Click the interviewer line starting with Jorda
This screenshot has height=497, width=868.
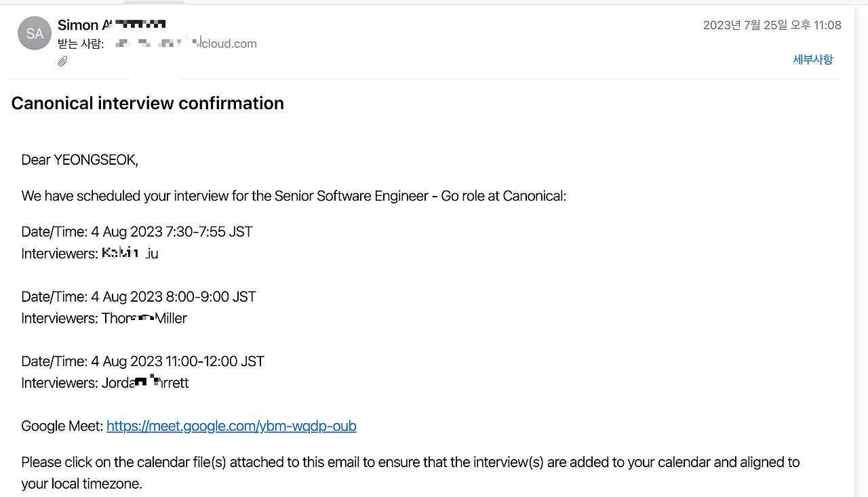pyautogui.click(x=105, y=383)
